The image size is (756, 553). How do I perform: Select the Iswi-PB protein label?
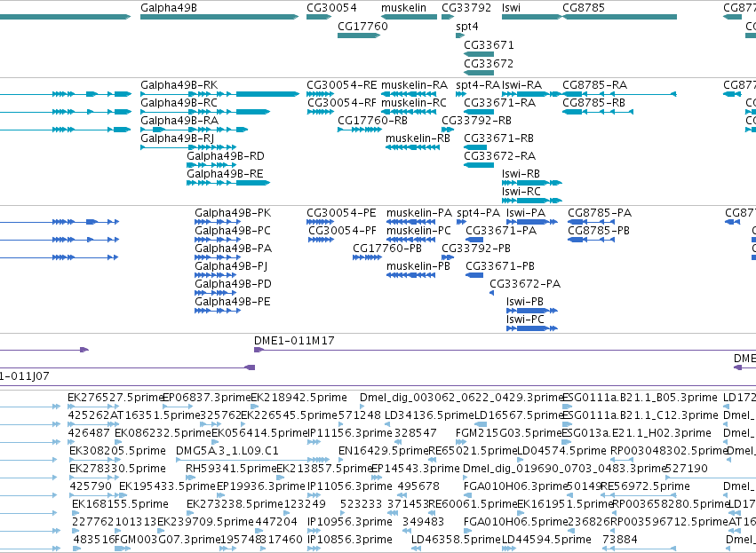point(524,302)
